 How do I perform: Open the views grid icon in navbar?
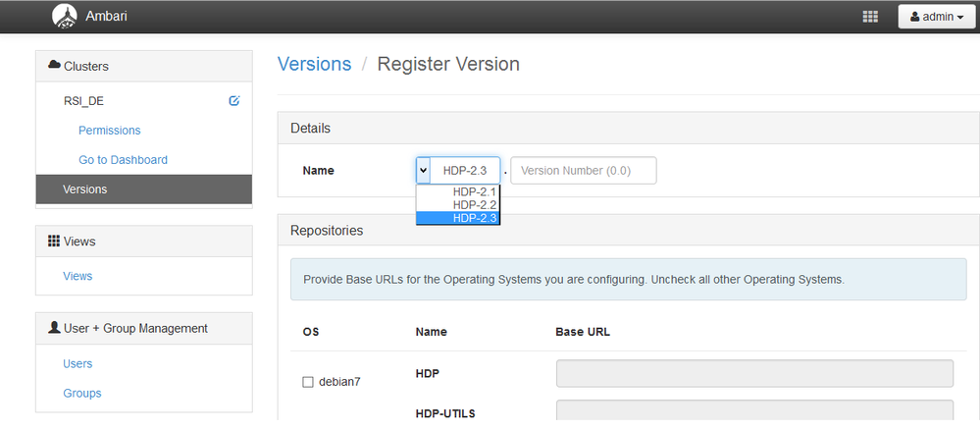point(869,17)
